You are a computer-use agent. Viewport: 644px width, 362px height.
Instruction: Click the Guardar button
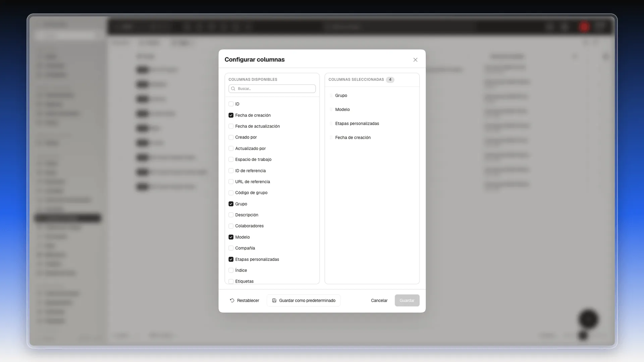[407, 301]
